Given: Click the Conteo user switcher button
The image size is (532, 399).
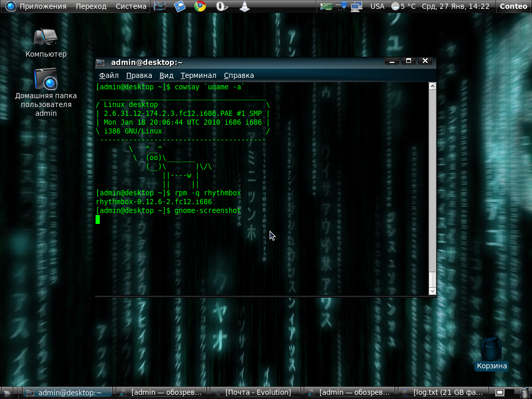Looking at the screenshot, I should point(513,6).
